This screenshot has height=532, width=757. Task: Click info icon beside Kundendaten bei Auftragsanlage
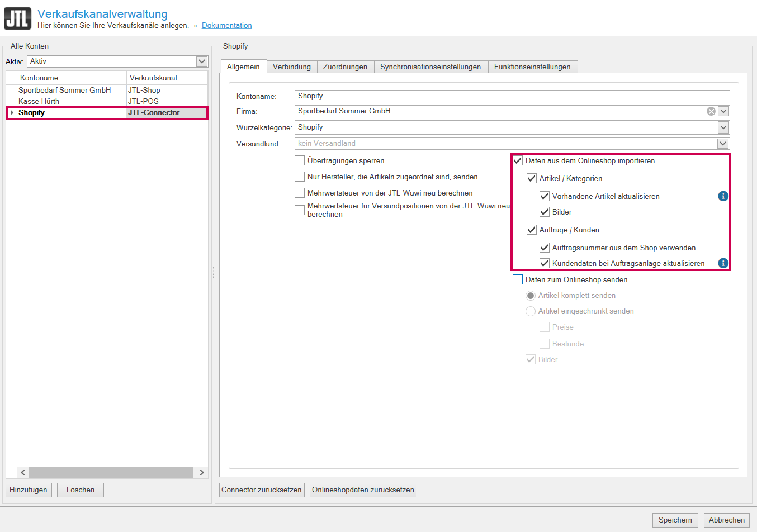point(723,263)
